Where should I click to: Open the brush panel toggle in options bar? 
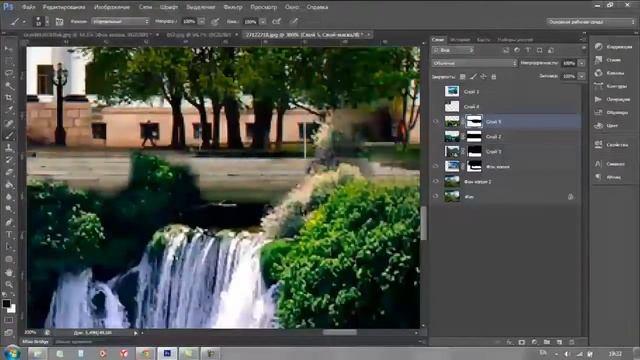[x=59, y=22]
